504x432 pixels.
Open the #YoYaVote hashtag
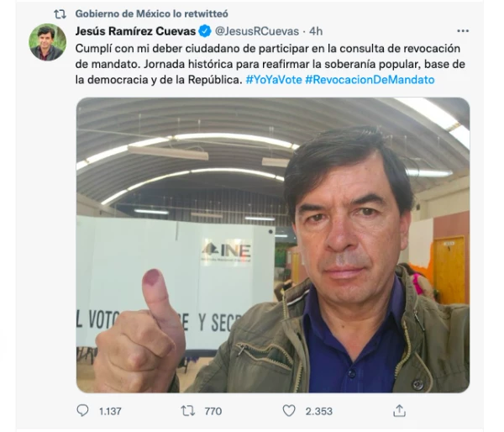[274, 80]
